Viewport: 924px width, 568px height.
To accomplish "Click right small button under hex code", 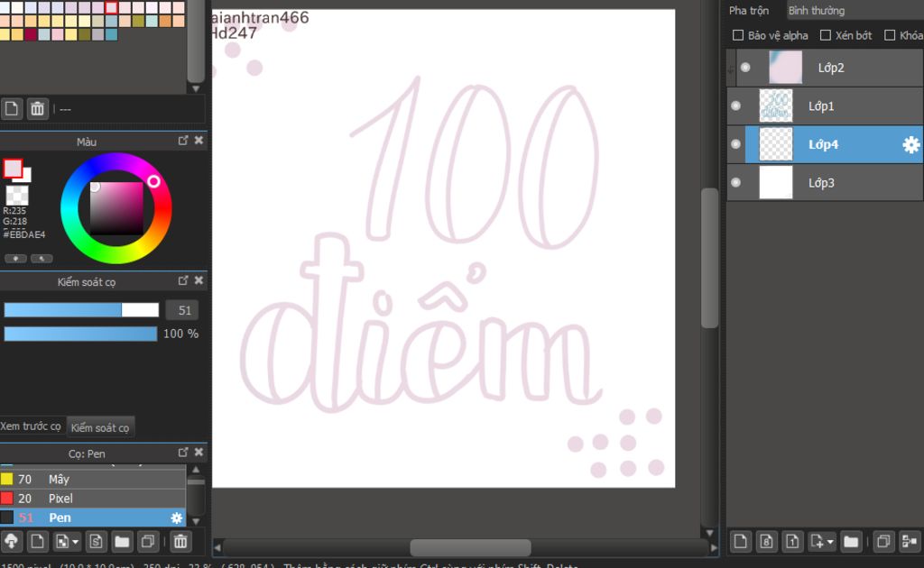I will pos(42,259).
